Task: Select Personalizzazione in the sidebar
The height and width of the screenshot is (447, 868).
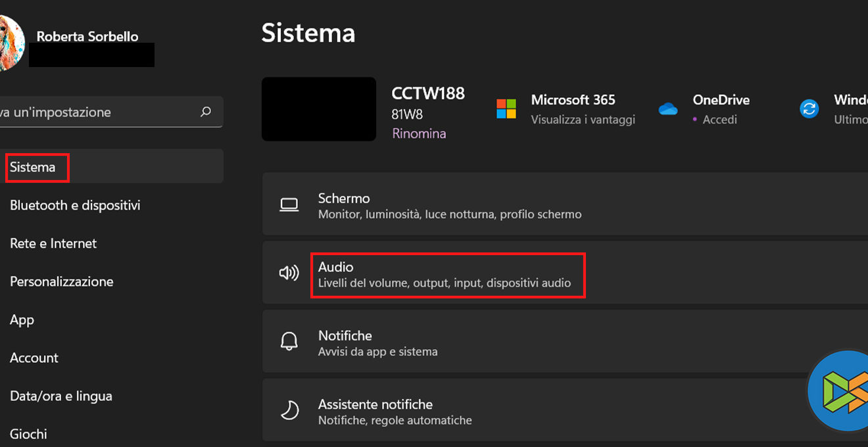Action: (x=62, y=281)
